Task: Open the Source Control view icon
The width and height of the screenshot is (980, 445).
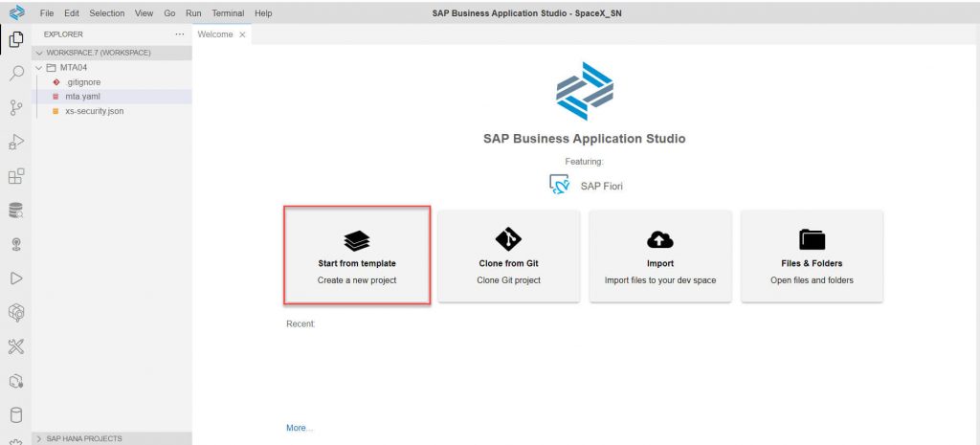Action: click(x=16, y=108)
